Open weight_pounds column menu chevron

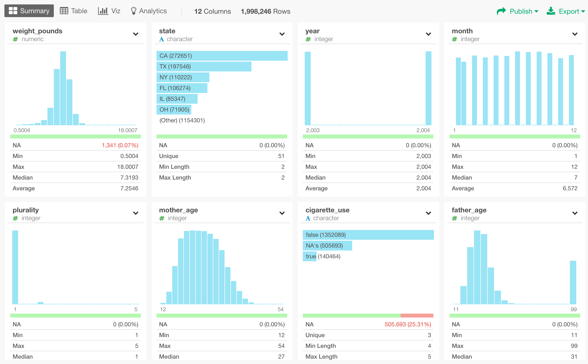pyautogui.click(x=136, y=34)
